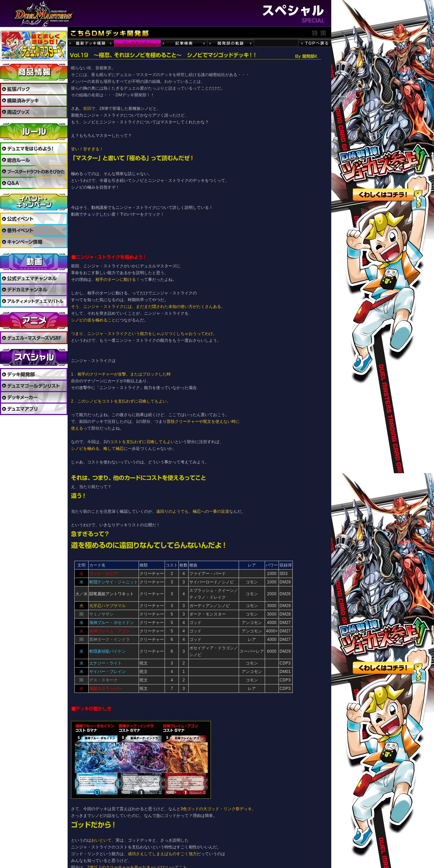Switch to バックナンバー tab

click(x=137, y=43)
